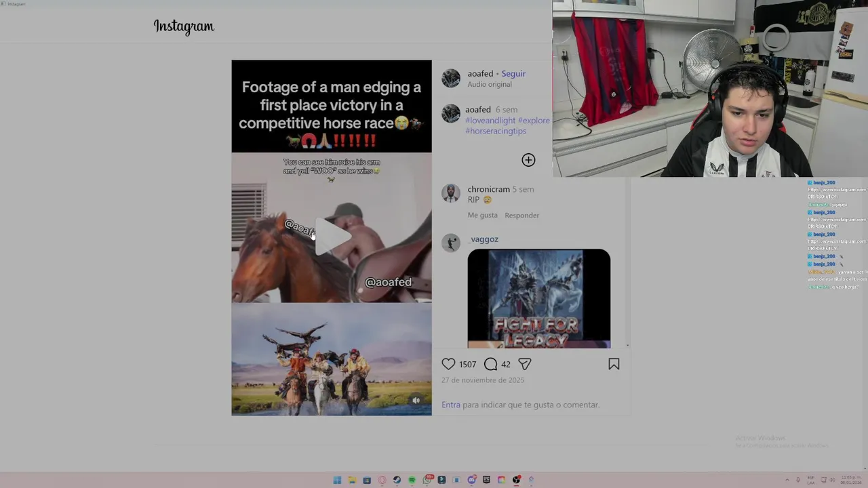Open the Opera GX browser taskbar icon

[x=382, y=480]
